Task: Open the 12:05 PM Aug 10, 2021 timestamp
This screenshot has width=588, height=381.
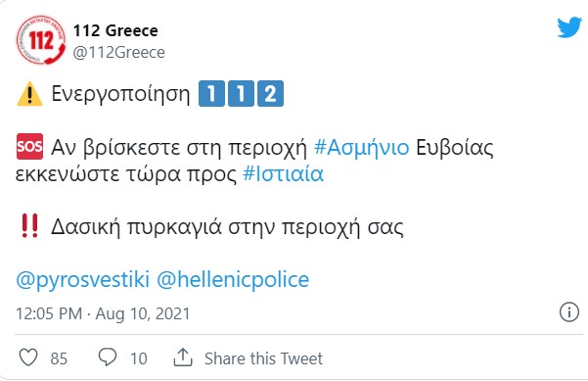Action: click(x=103, y=313)
